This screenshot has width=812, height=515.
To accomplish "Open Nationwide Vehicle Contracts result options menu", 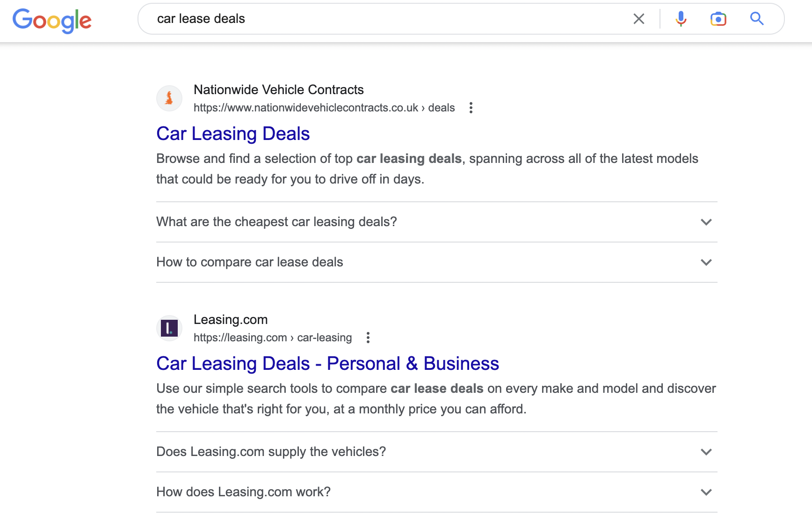I will [471, 108].
